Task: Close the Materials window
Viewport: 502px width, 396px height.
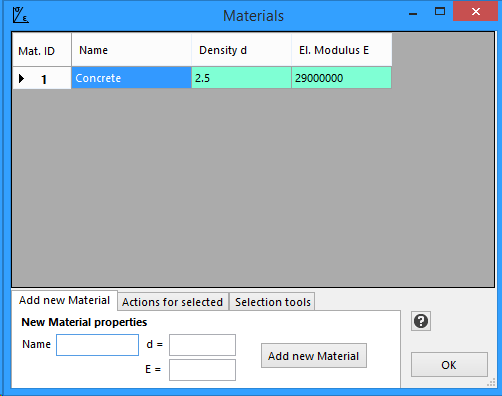Action: tap(476, 12)
